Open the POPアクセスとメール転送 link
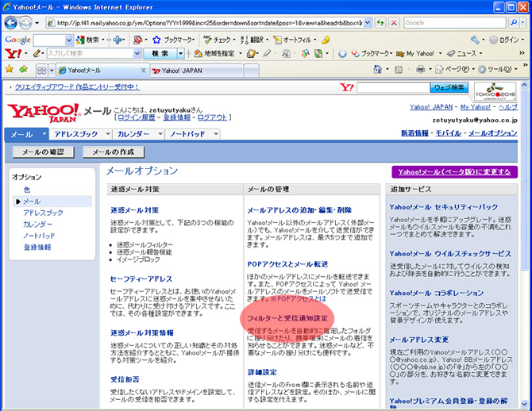Viewport: 532px width, 411px height. tap(287, 264)
